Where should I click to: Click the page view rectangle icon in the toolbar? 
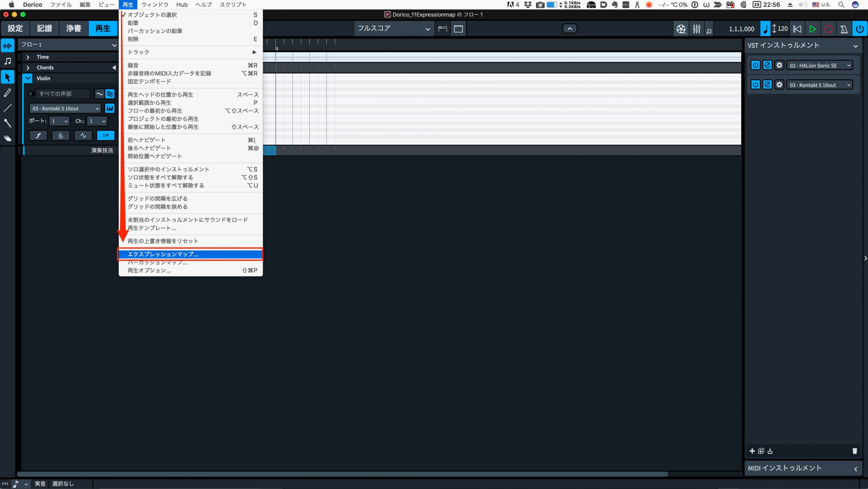[458, 29]
